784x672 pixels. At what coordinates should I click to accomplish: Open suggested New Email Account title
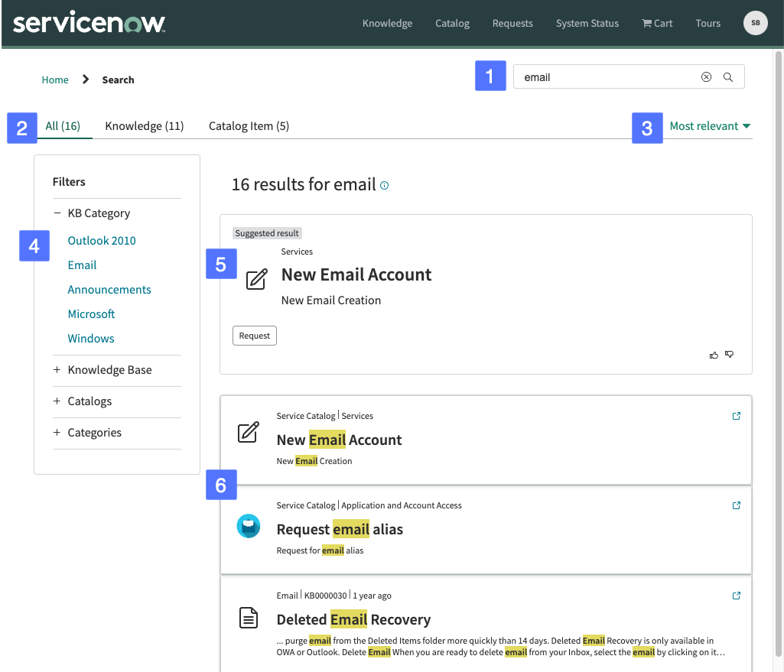pos(356,274)
